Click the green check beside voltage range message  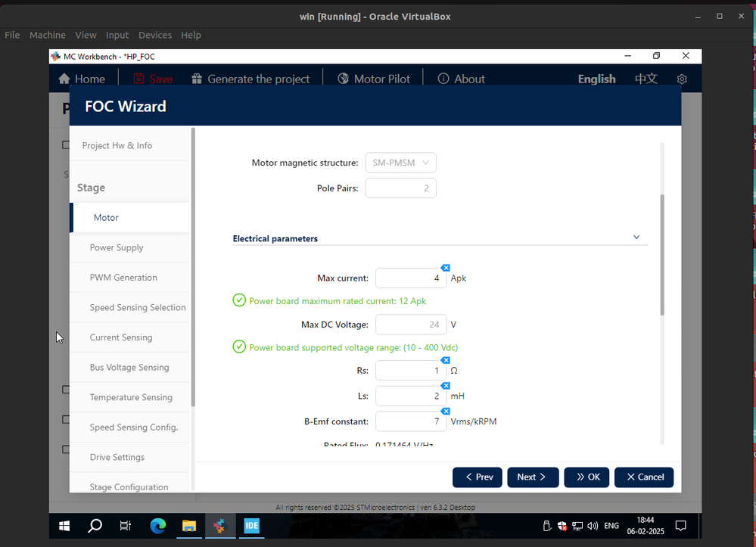239,347
